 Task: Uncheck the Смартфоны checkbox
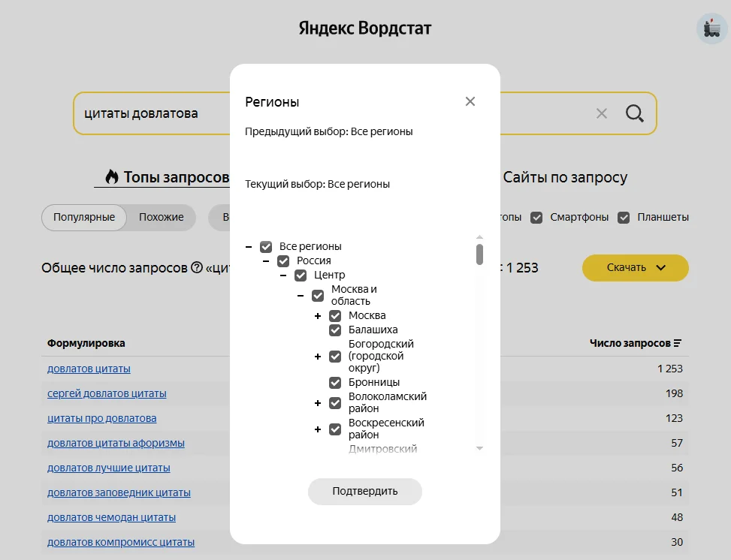click(536, 217)
